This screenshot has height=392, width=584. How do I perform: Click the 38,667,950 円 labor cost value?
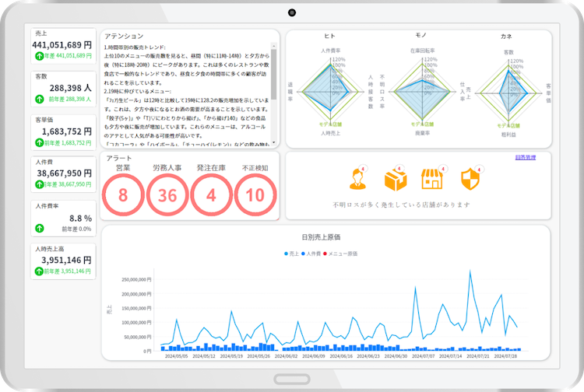click(x=64, y=173)
